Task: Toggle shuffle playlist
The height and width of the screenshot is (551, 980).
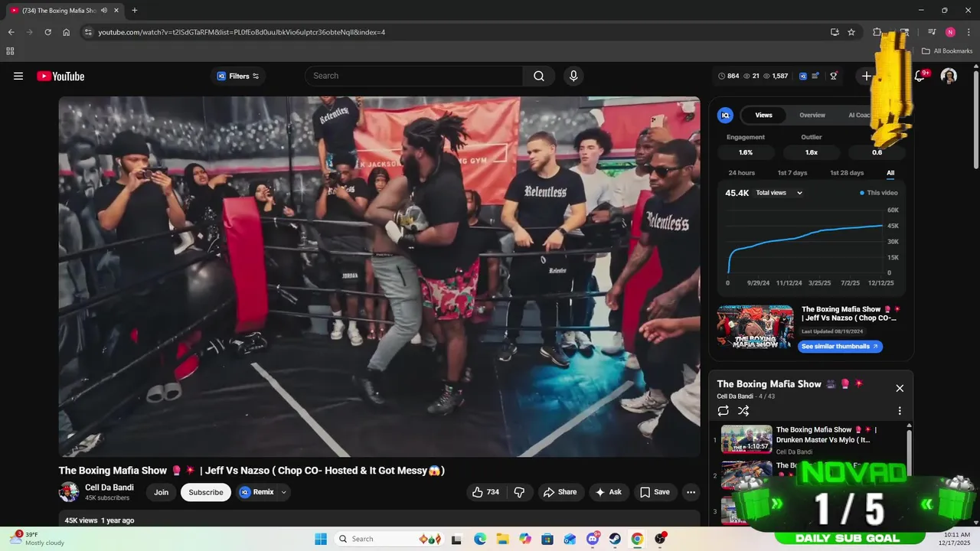Action: pos(743,411)
